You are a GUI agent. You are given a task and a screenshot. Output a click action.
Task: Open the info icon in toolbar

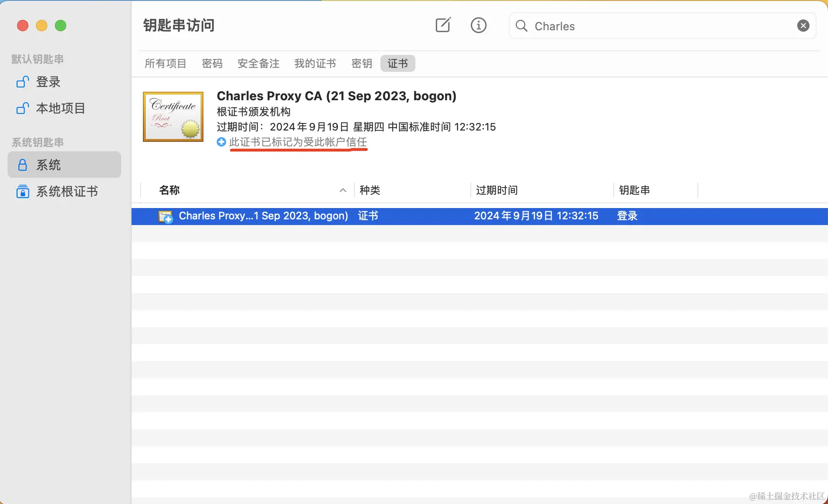tap(478, 25)
